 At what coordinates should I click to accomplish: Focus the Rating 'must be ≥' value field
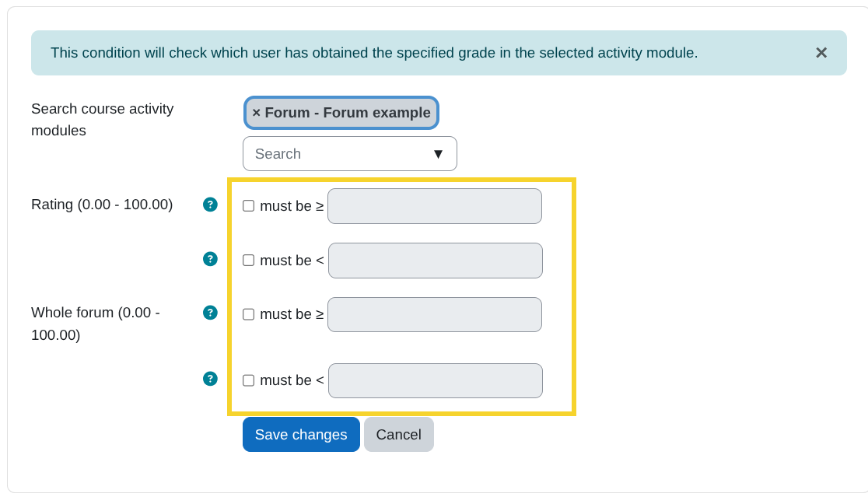click(434, 206)
